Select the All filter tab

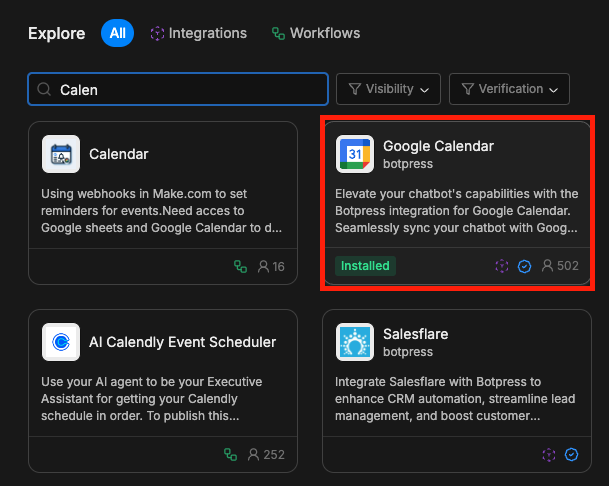117,33
